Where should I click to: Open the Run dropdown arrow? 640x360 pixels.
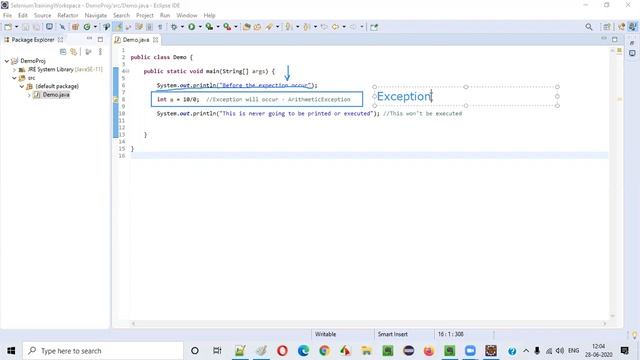pyautogui.click(x=200, y=27)
